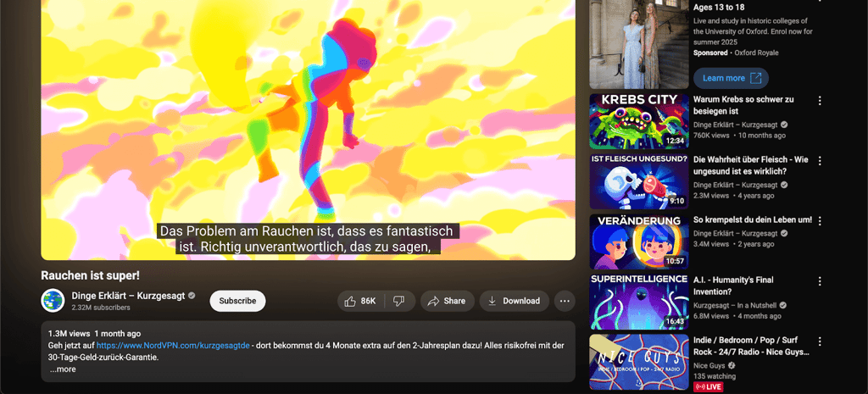
Task: Click Oxford Royale sponsor name
Action: click(756, 53)
